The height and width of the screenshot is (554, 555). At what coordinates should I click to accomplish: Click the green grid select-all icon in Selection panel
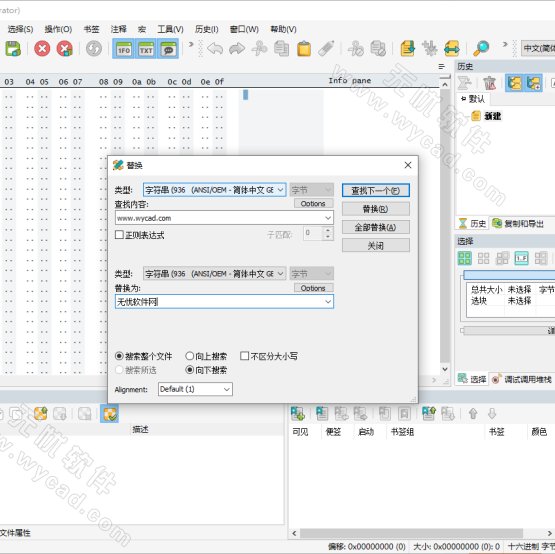point(464,258)
